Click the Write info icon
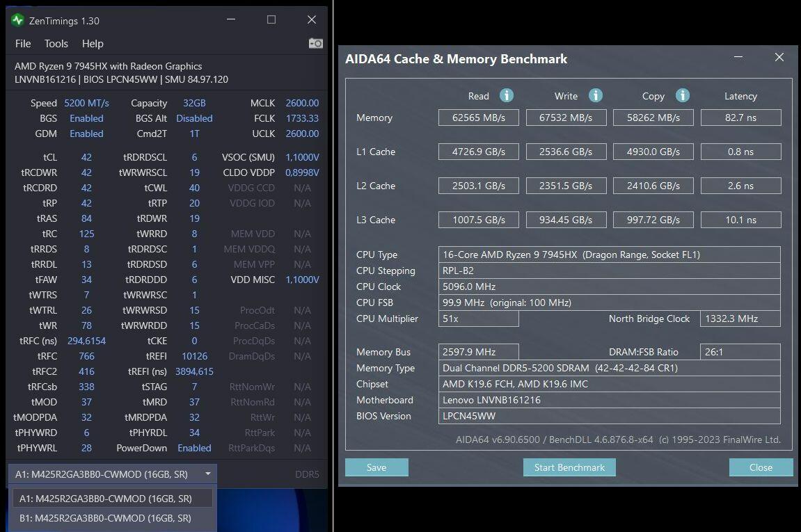 595,95
